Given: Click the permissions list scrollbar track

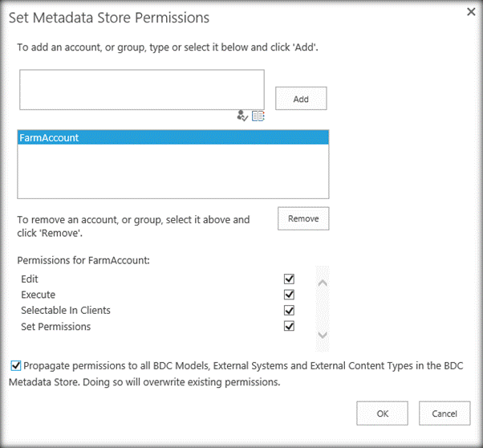Looking at the screenshot, I should (323, 309).
